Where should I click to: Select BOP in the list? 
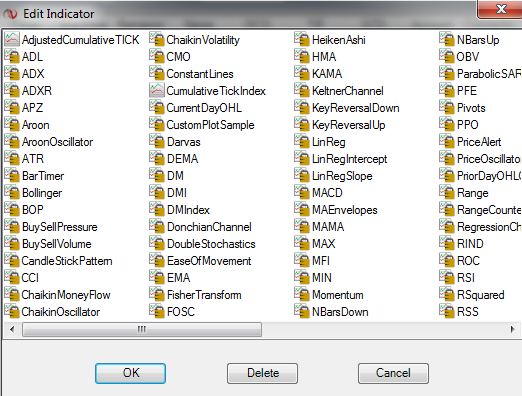(33, 210)
